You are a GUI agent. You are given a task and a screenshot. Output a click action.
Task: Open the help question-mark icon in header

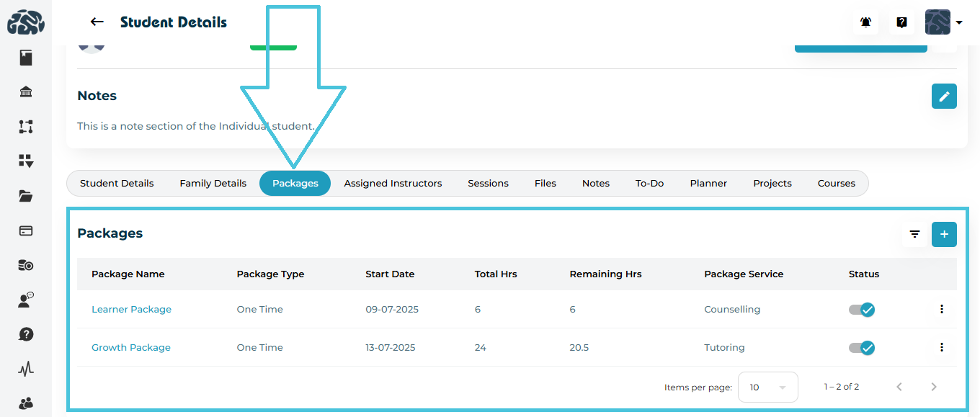pyautogui.click(x=901, y=22)
